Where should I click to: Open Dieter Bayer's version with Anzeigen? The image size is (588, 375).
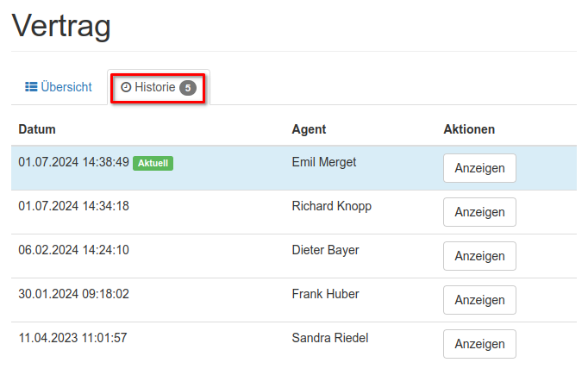pyautogui.click(x=479, y=256)
